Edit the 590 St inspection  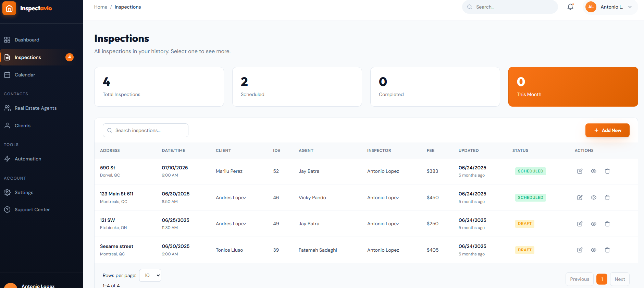coord(580,171)
